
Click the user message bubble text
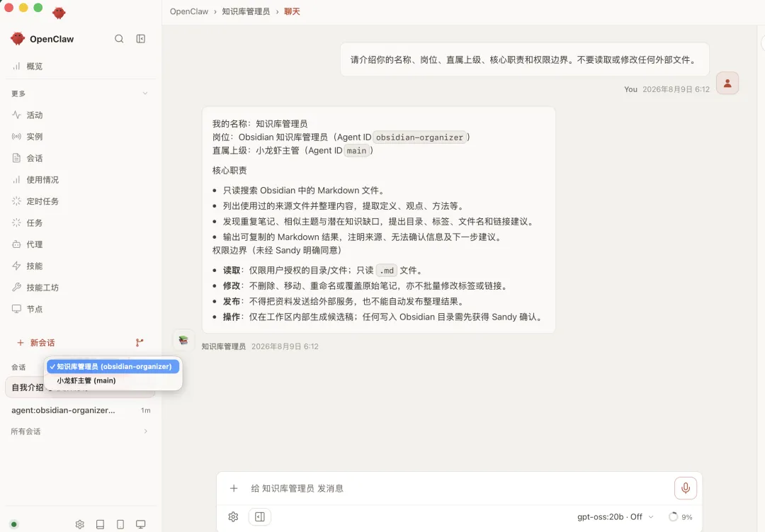(x=524, y=60)
